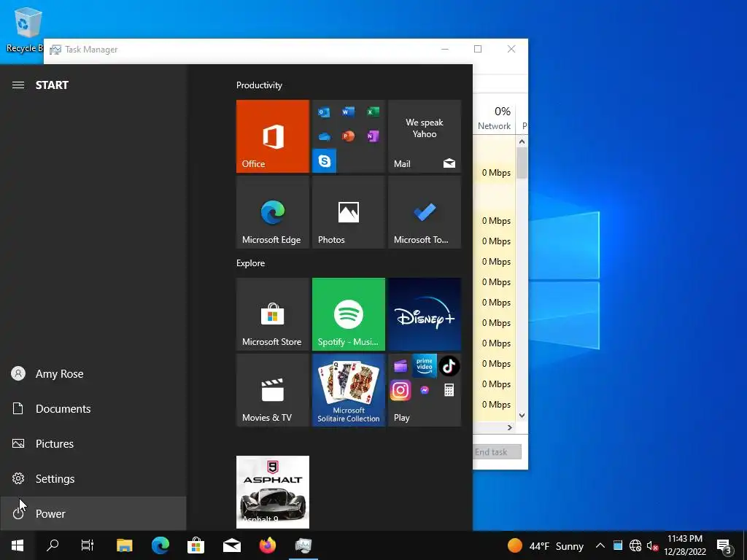The width and height of the screenshot is (747, 560).
Task: Click the Productivity group heading
Action: click(259, 85)
